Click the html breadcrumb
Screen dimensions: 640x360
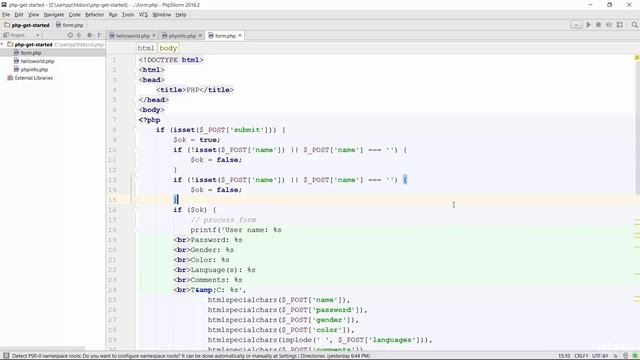click(x=146, y=48)
